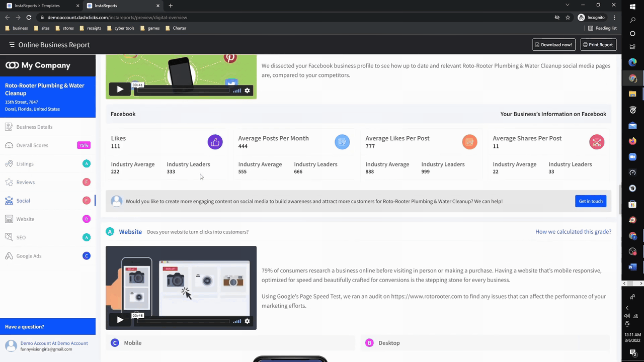Open the Windows Start menu
This screenshot has height=362, width=644.
[632, 7]
